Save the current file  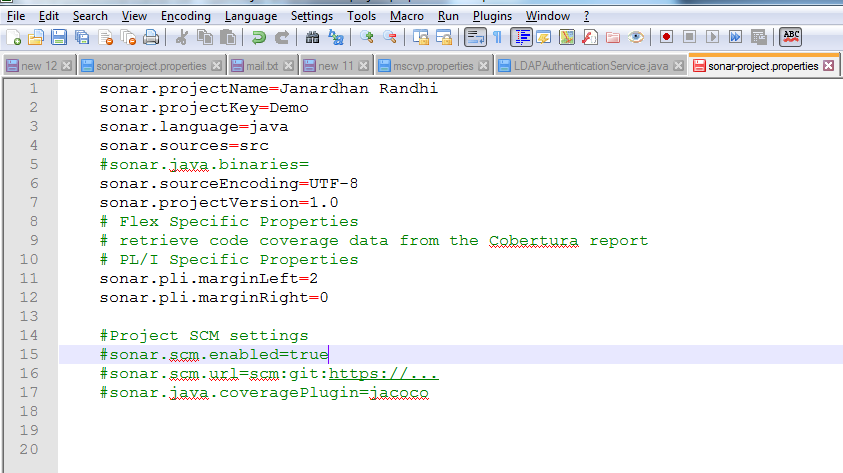tap(59, 37)
